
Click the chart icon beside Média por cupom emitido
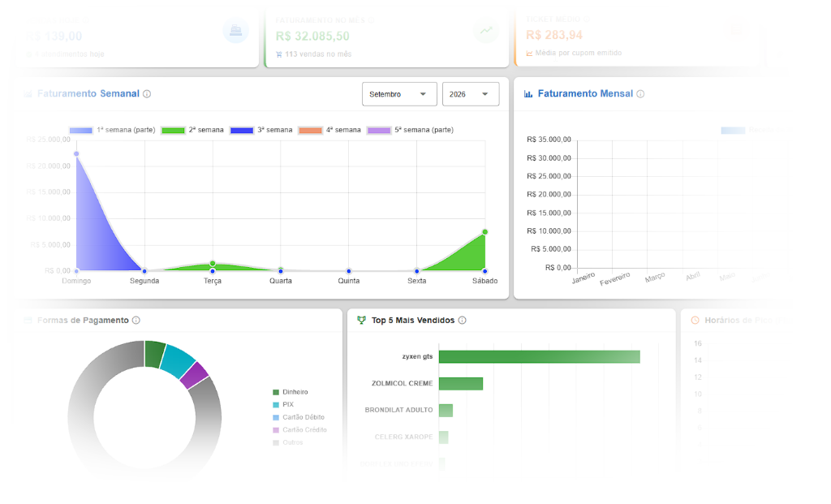point(529,53)
